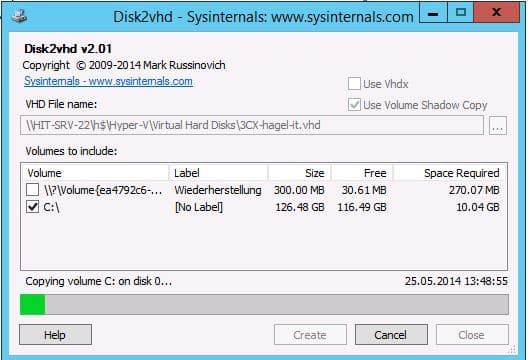Open the Sysinternals website link
The image size is (530, 360).
tap(108, 81)
